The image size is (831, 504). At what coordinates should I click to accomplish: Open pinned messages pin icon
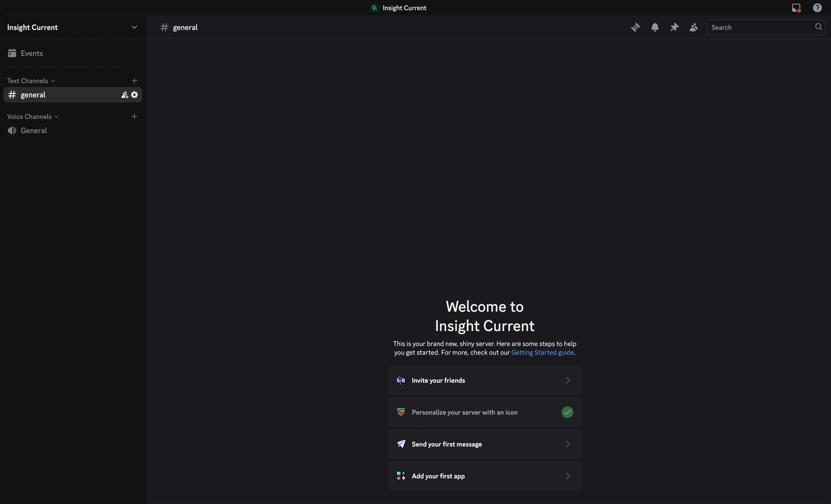[x=674, y=27]
